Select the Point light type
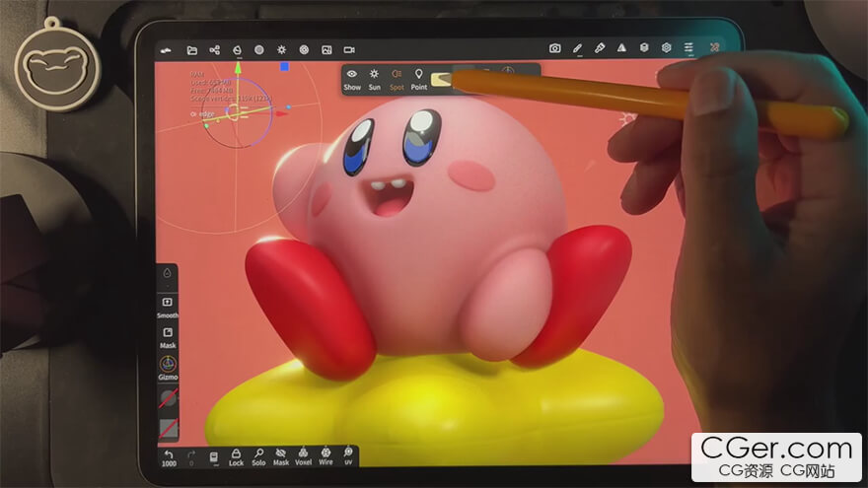 pos(419,78)
